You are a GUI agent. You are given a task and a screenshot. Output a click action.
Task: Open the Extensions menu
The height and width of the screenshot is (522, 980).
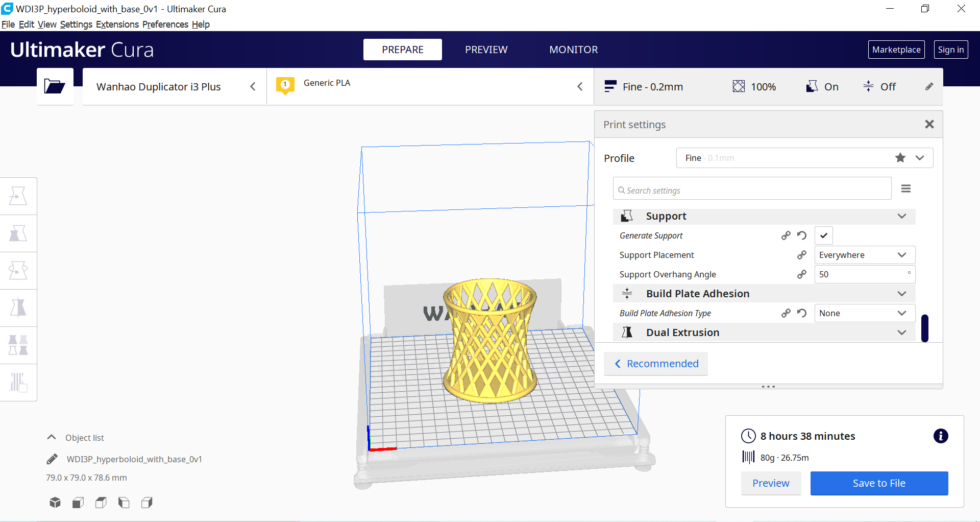click(x=117, y=25)
